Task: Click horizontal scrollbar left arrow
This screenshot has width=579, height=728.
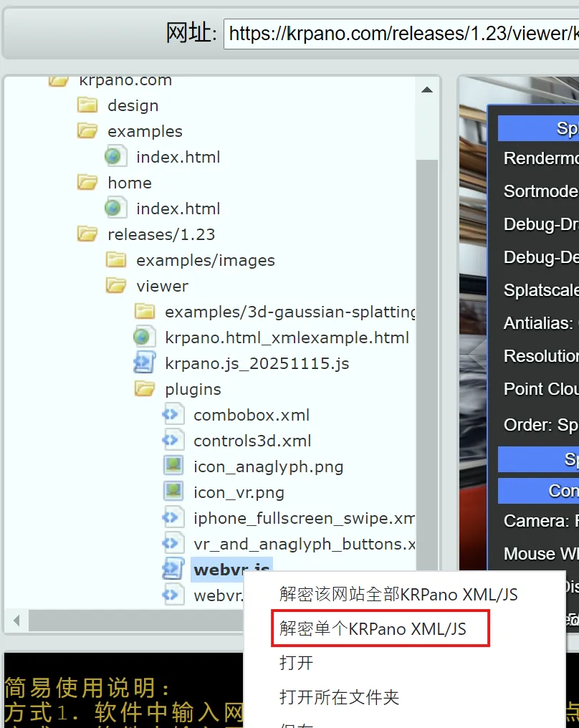Action: 17,621
